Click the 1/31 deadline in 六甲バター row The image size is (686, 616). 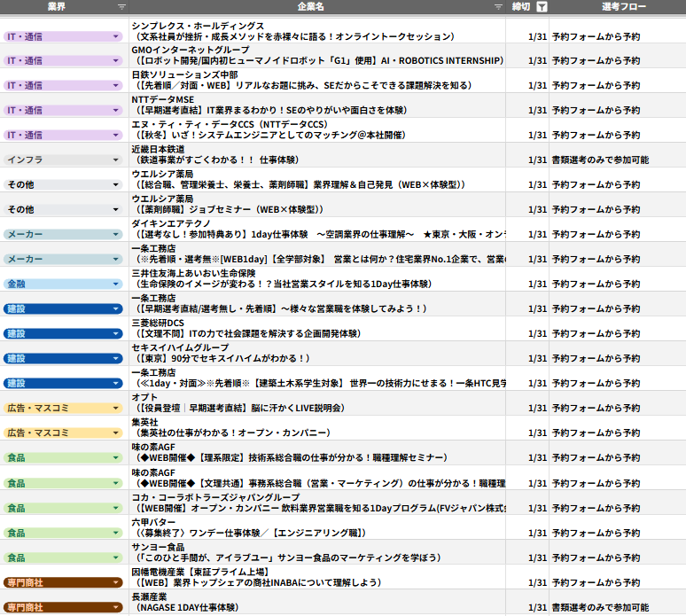(x=537, y=533)
